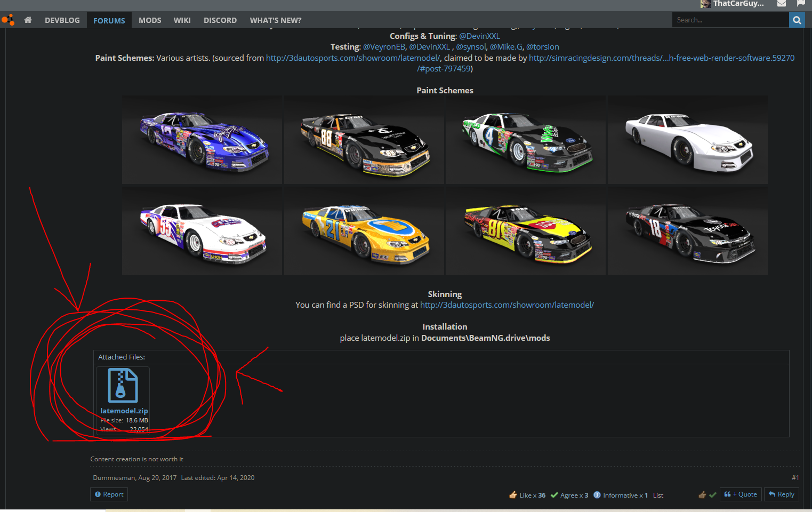Screen dimensions: 812x512
Task: Open the MODS menu item
Action: pyautogui.click(x=150, y=20)
